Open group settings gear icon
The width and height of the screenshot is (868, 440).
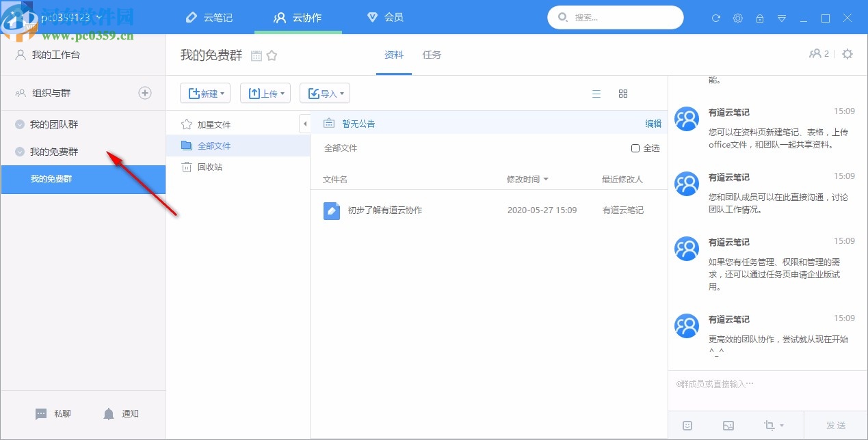847,54
